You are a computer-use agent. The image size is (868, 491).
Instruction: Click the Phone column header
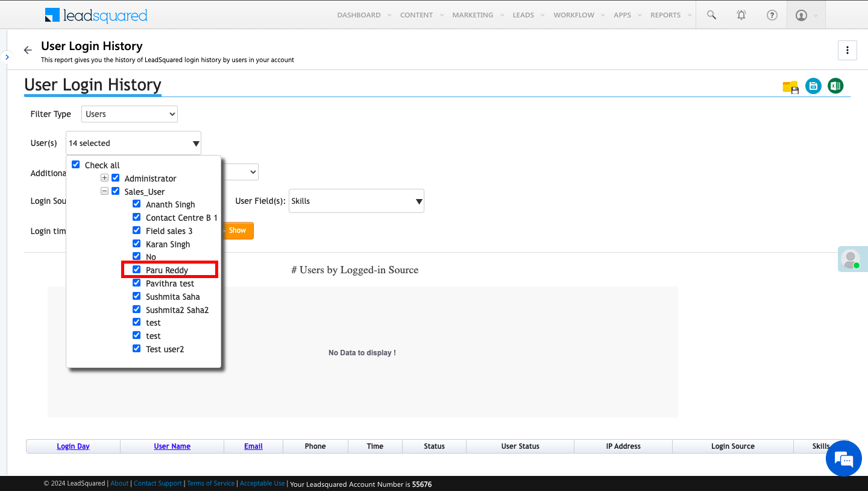click(x=315, y=446)
